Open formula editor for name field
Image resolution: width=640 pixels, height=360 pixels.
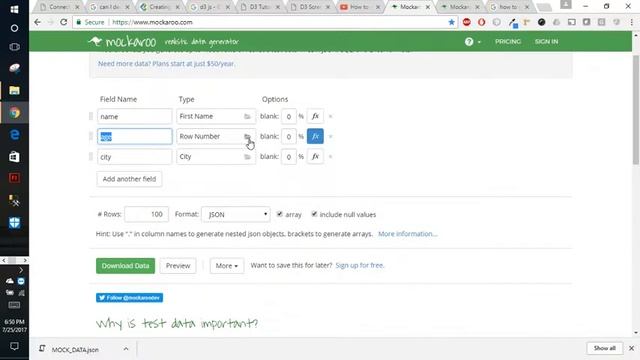(315, 116)
